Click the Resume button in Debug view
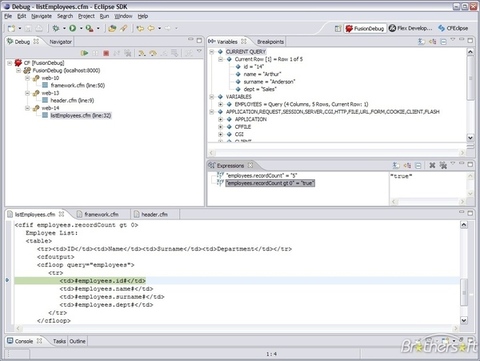480x361 pixels. (x=84, y=53)
